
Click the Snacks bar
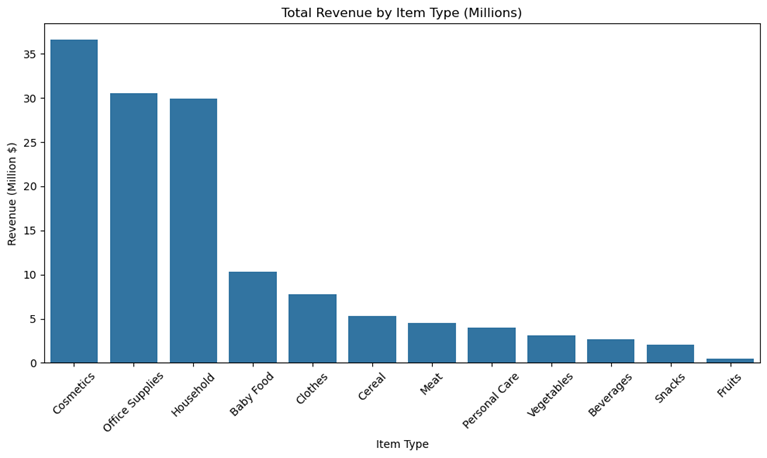pos(670,353)
